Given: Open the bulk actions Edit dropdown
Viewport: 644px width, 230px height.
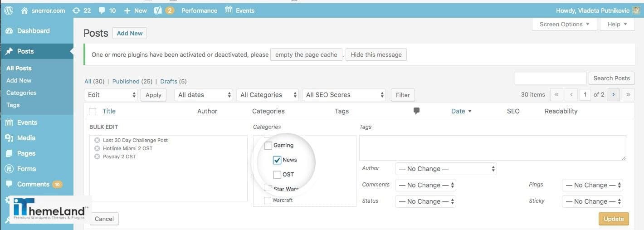Looking at the screenshot, I should 111,95.
